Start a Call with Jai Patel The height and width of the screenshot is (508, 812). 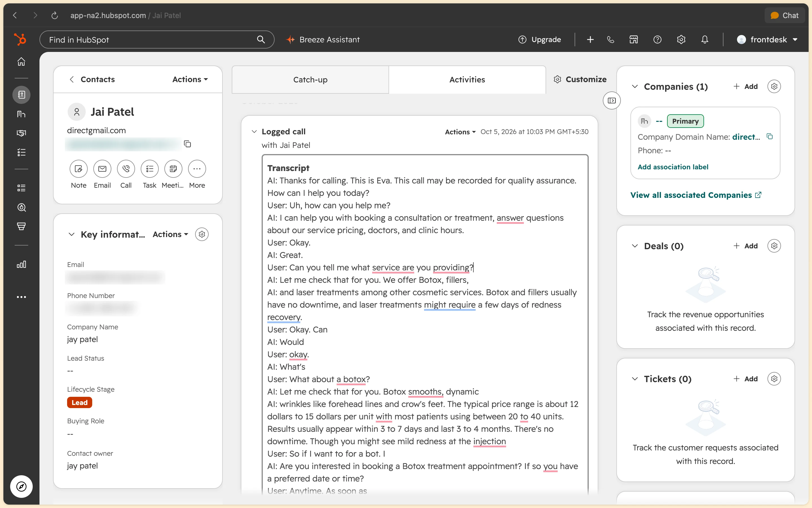pyautogui.click(x=126, y=169)
